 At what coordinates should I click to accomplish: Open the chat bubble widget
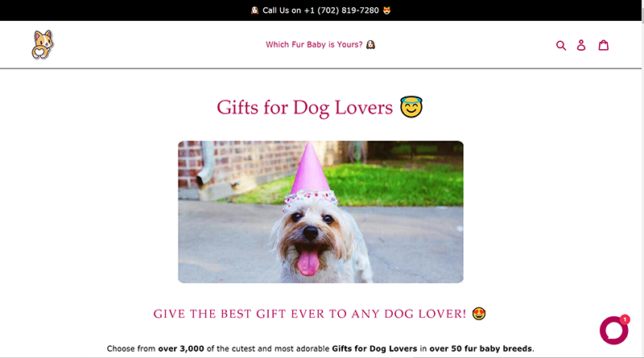click(613, 330)
